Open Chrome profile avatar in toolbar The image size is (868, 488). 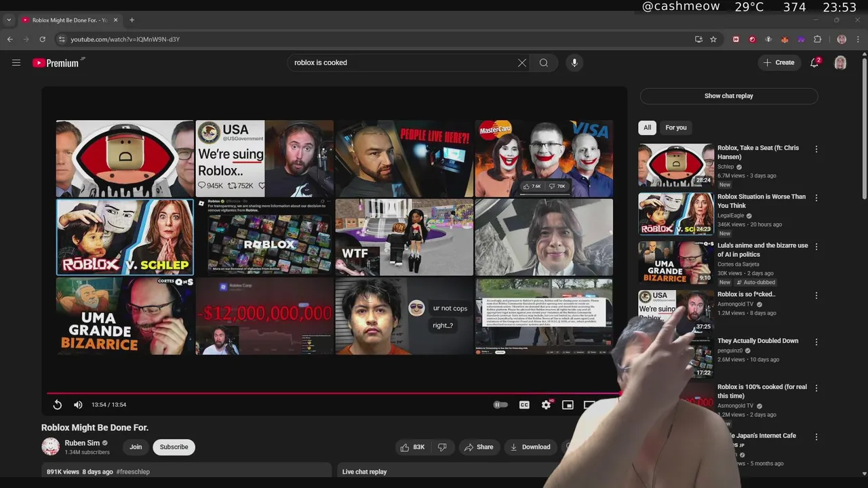pyautogui.click(x=842, y=39)
